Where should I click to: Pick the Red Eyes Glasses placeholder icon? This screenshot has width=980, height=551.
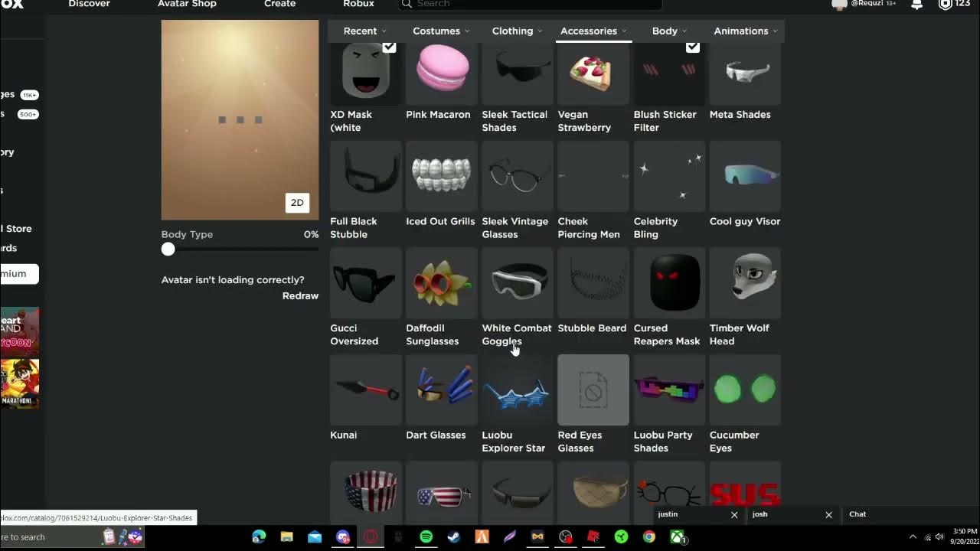pos(593,390)
